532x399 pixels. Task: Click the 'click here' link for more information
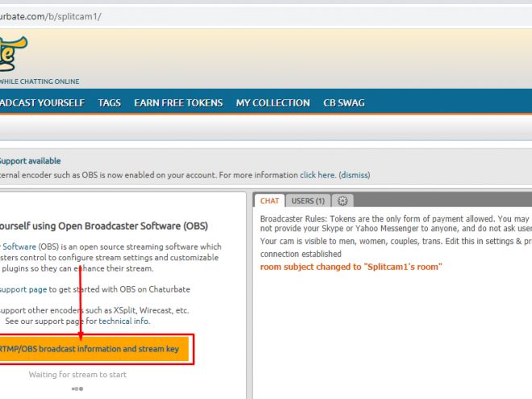pos(318,175)
